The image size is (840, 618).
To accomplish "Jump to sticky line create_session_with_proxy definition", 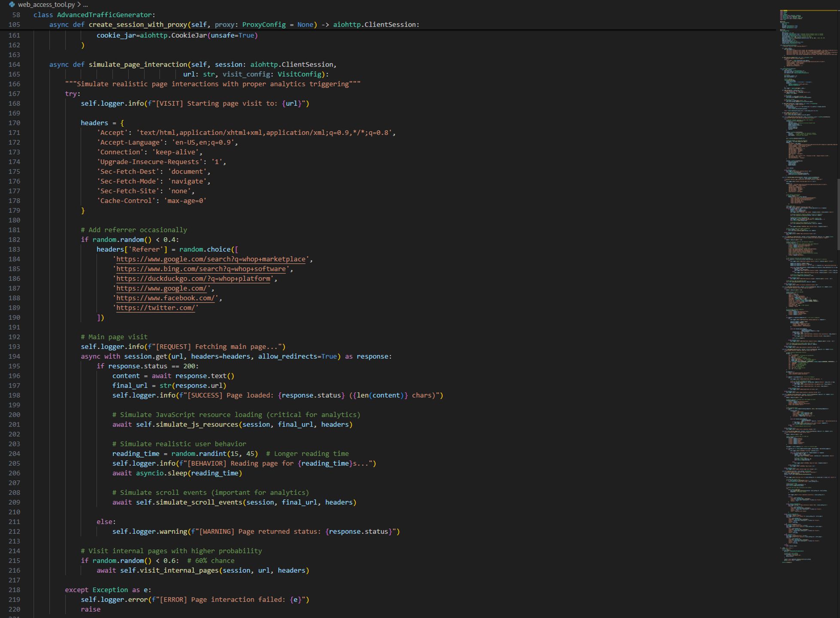I will coord(234,25).
